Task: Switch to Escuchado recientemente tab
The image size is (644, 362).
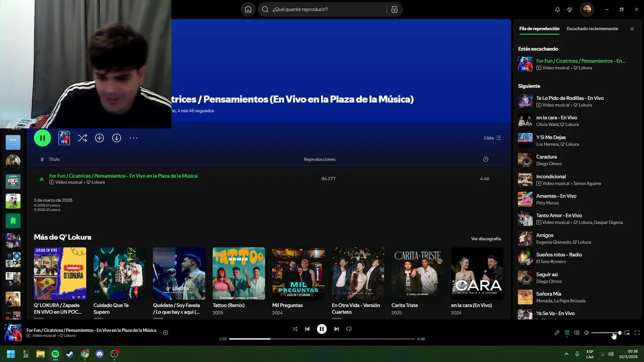Action: (592, 29)
